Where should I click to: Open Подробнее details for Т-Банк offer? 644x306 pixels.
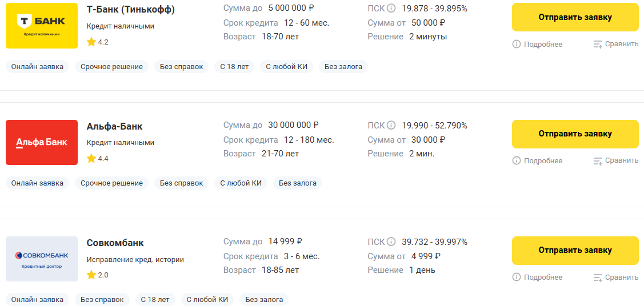(x=537, y=45)
